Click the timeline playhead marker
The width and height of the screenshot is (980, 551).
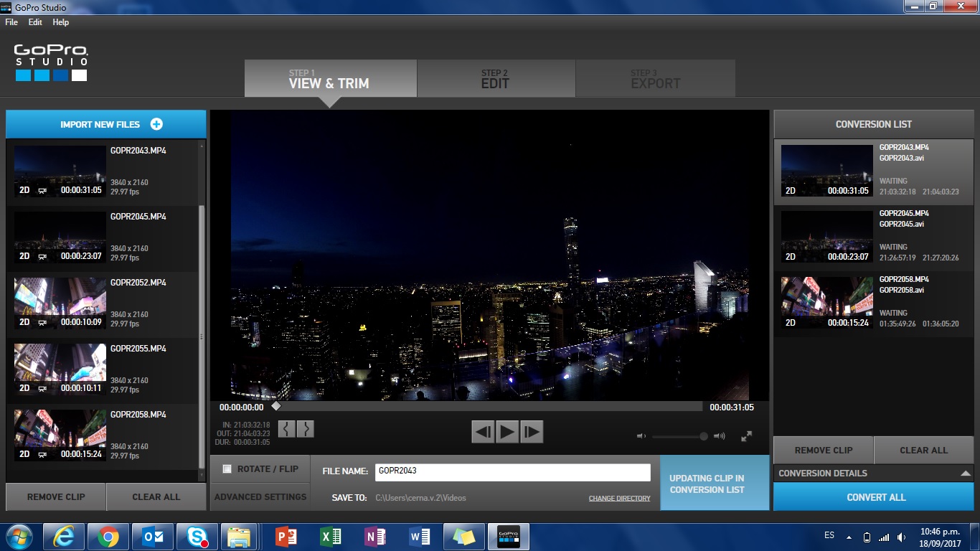276,407
